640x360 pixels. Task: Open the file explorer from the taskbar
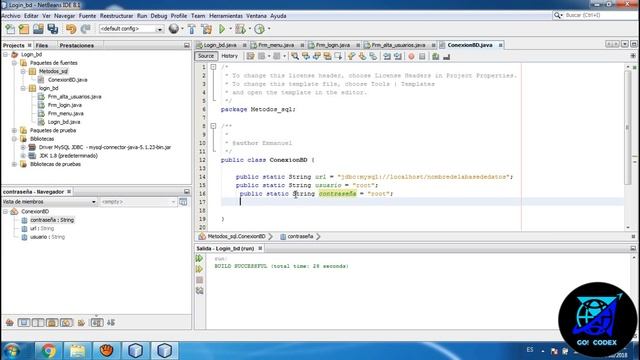point(77,351)
